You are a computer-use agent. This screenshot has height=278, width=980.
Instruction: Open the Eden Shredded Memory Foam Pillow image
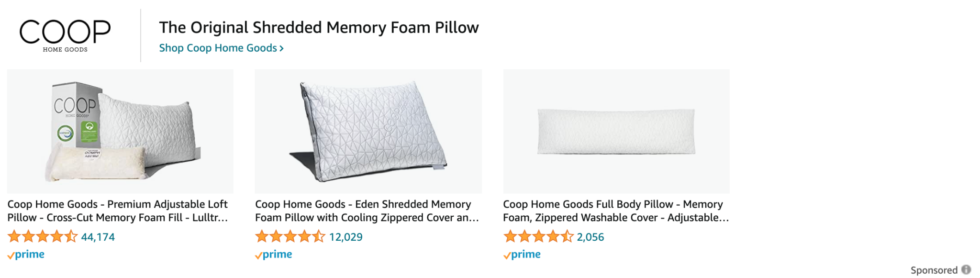tap(368, 131)
